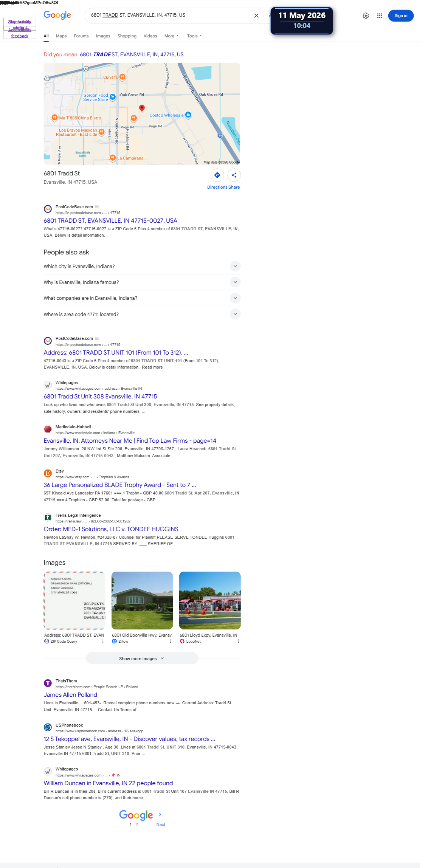Viewport: 425px width, 868px height.
Task: Open the Martindale-Hubbell attorneys result
Action: tap(130, 440)
